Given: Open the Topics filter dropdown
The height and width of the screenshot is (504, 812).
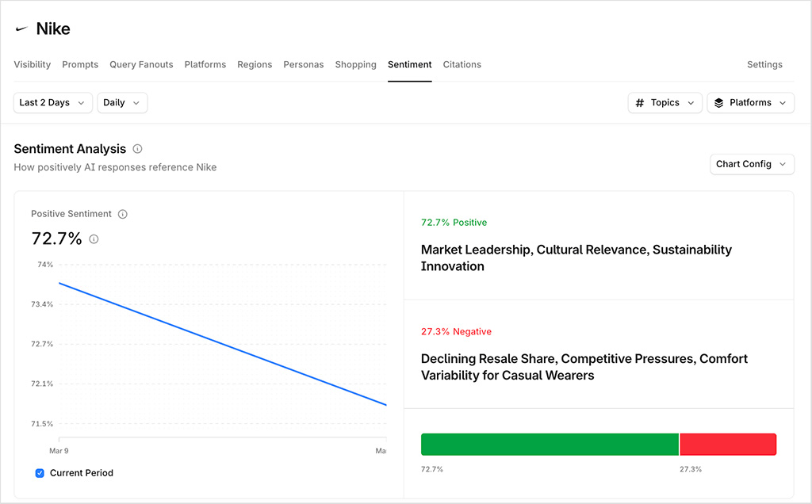Looking at the screenshot, I should [665, 102].
